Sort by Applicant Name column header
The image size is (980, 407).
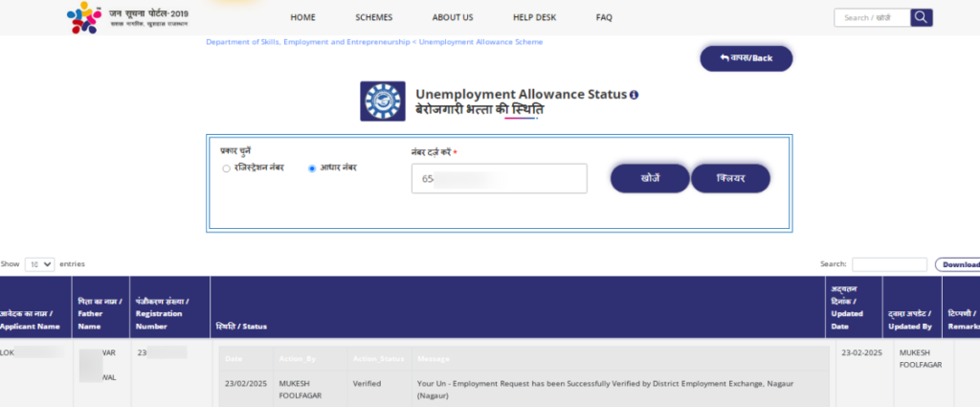35,307
